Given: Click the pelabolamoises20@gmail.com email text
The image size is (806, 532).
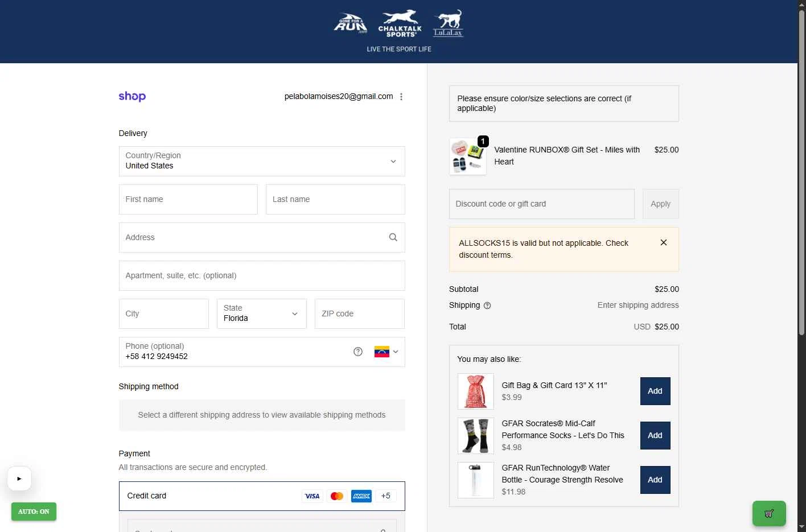Looking at the screenshot, I should 339,96.
